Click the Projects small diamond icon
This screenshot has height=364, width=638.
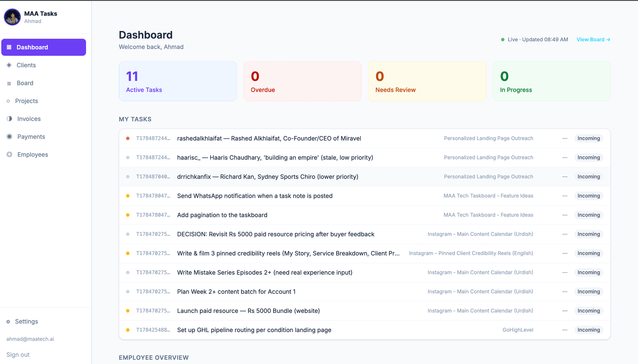(9, 101)
